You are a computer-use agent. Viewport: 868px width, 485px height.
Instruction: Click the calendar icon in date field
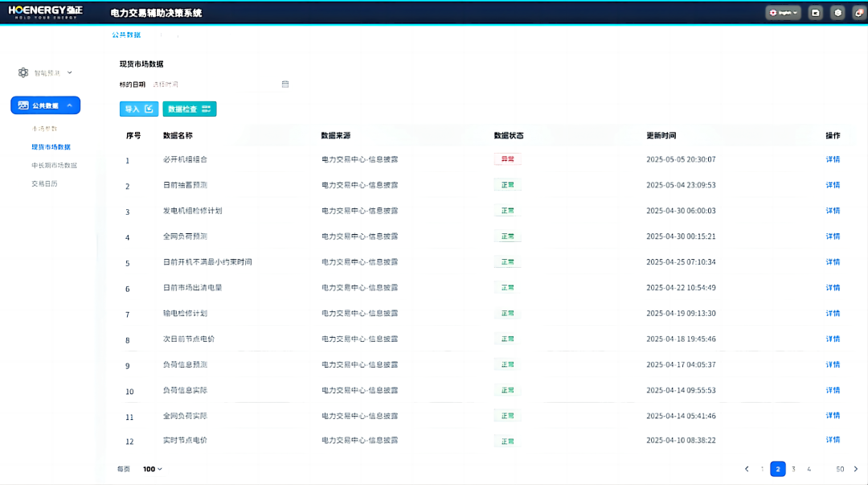point(285,84)
